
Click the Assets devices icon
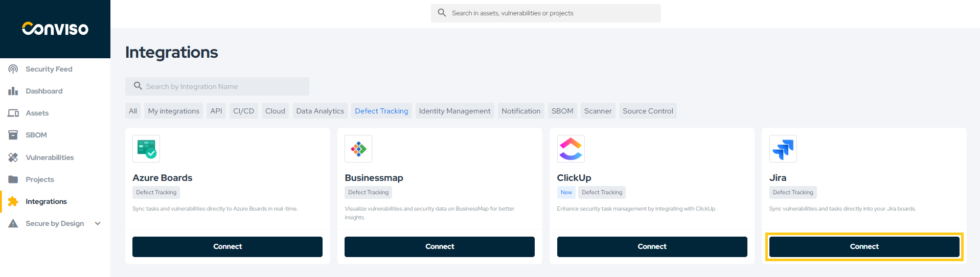[13, 113]
